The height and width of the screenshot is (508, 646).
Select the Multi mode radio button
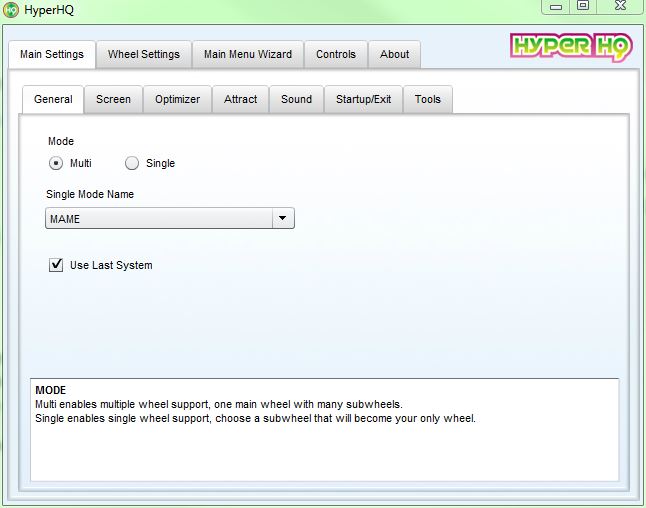click(55, 163)
